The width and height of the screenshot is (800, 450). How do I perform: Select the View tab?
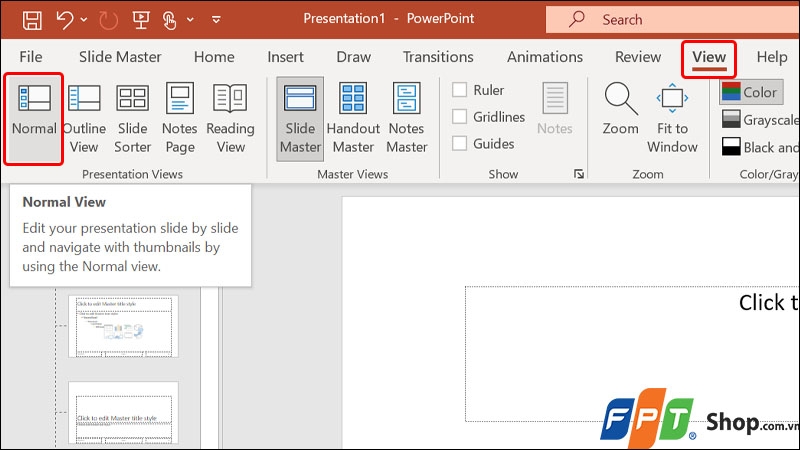[x=709, y=57]
